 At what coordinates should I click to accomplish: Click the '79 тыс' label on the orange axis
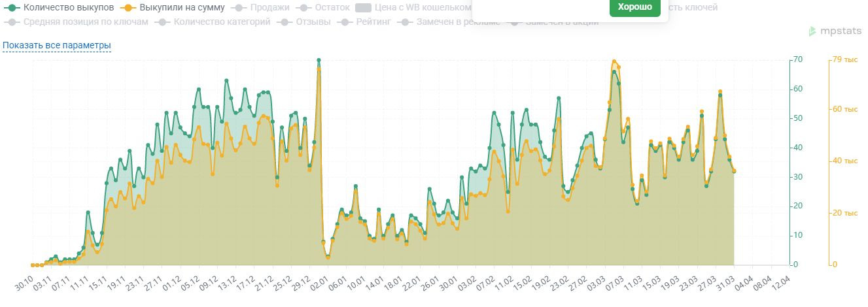tap(844, 60)
